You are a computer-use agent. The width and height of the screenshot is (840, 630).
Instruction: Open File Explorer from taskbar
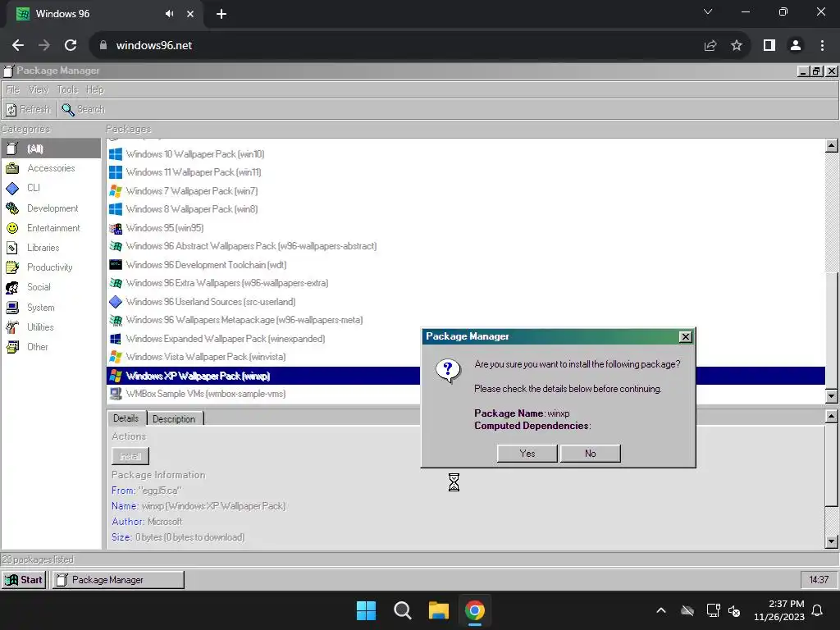(x=438, y=610)
